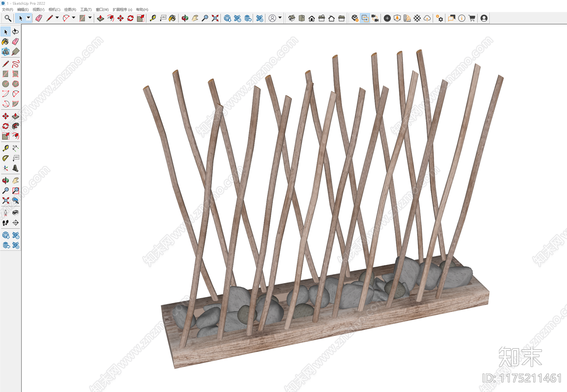Select the Eraser tool in top toolbar
Image resolution: width=567 pixels, height=392 pixels.
[39, 18]
